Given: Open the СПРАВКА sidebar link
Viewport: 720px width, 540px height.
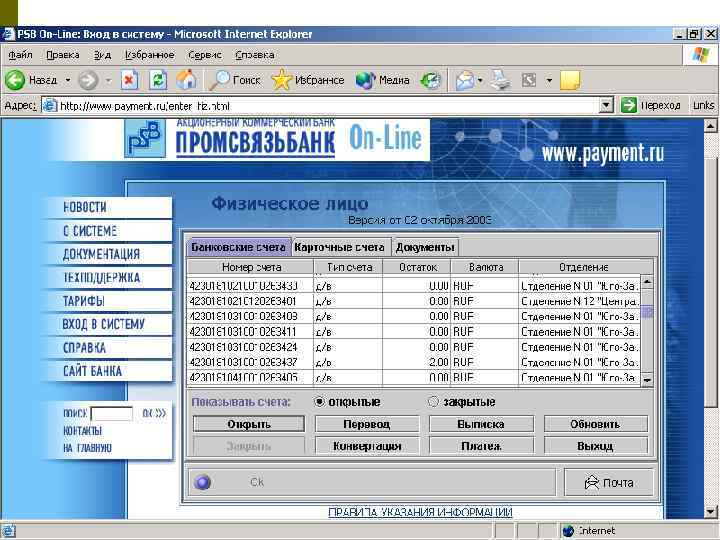Looking at the screenshot, I should pos(84,348).
